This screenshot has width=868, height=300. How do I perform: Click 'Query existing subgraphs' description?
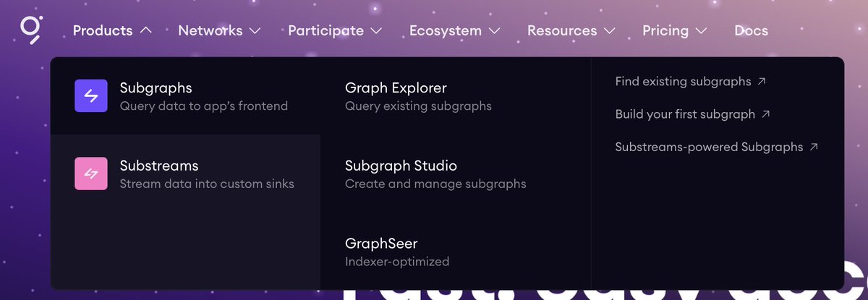pos(418,106)
